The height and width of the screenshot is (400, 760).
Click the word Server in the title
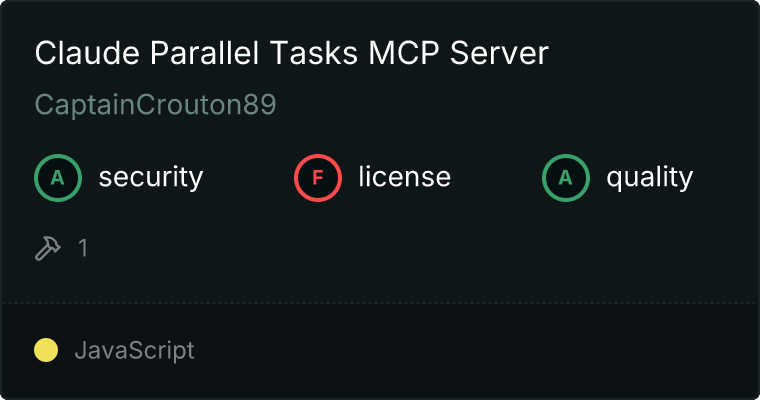click(499, 52)
